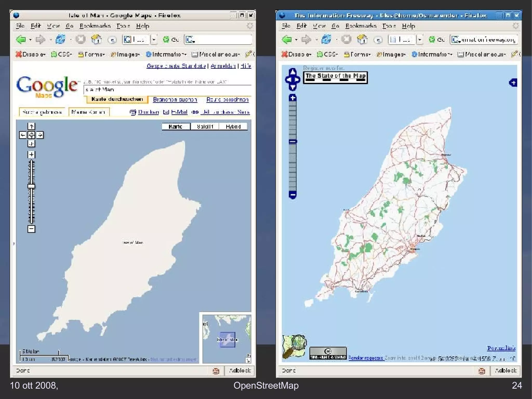Zoom in using the Google Maps plus button

[x=31, y=155]
